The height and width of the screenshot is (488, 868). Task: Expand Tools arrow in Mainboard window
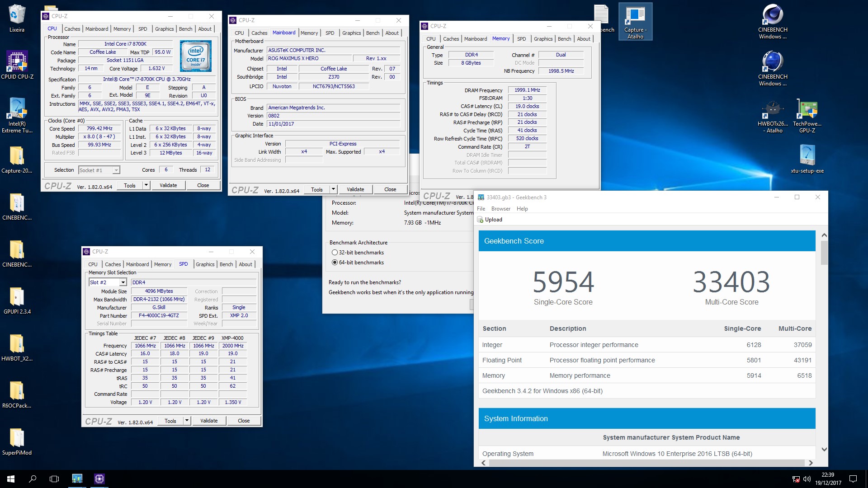tap(333, 189)
